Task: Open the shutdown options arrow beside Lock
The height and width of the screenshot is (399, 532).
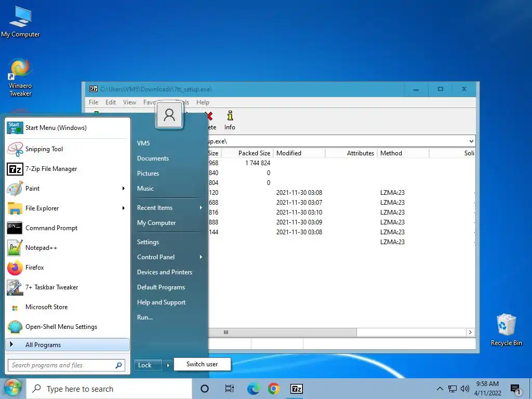Action: (168, 365)
